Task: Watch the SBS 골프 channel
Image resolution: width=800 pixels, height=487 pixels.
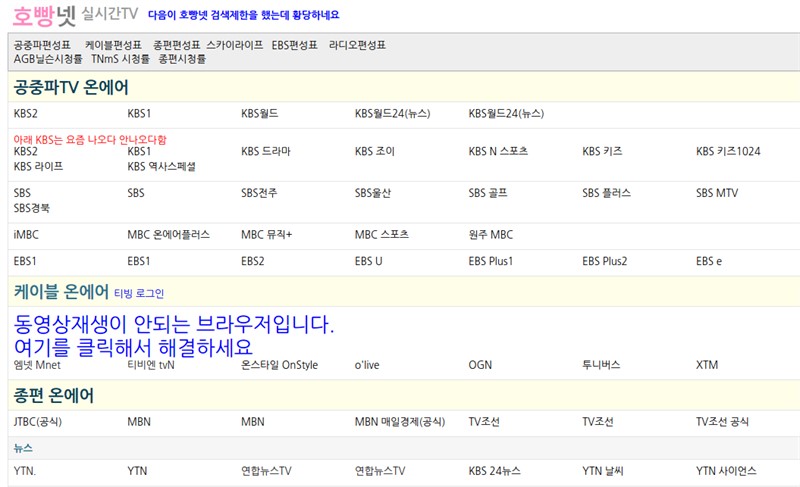Action: [488, 193]
